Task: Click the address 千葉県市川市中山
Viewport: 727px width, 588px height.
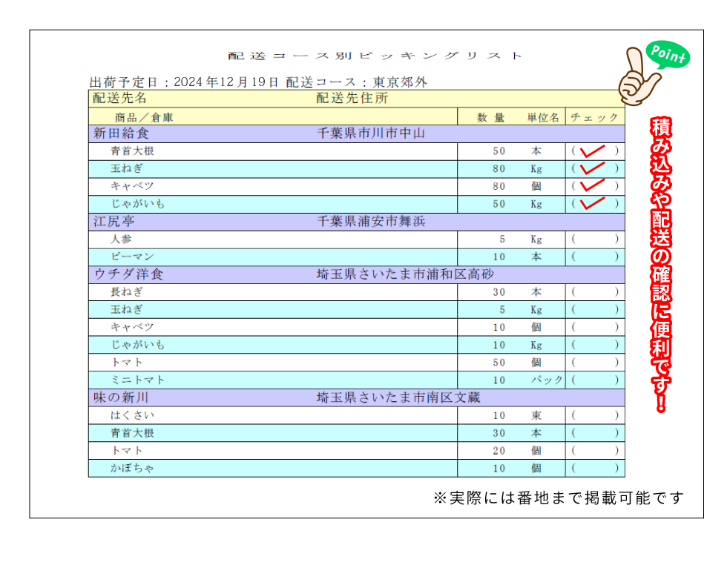Action: click(x=371, y=133)
